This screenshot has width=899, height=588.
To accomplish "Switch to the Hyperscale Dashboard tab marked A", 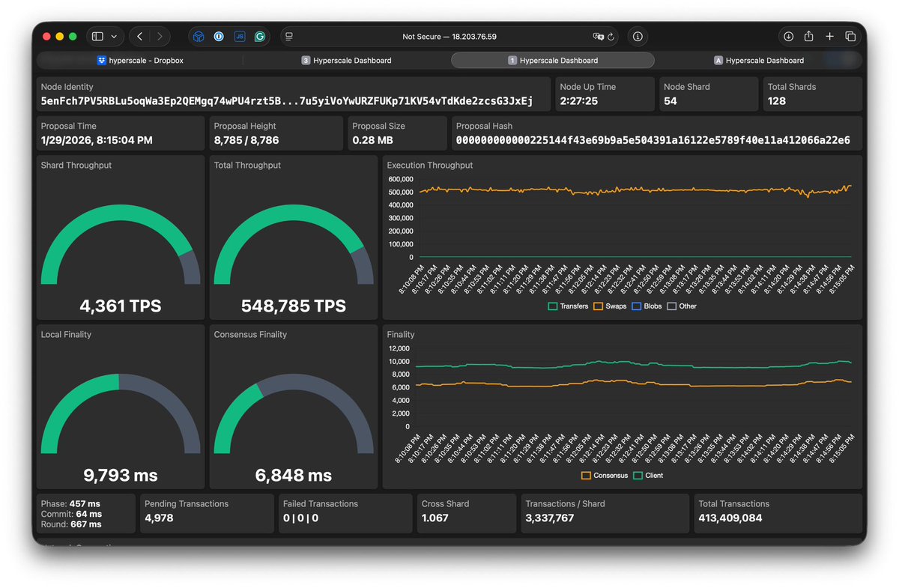I will pyautogui.click(x=759, y=60).
